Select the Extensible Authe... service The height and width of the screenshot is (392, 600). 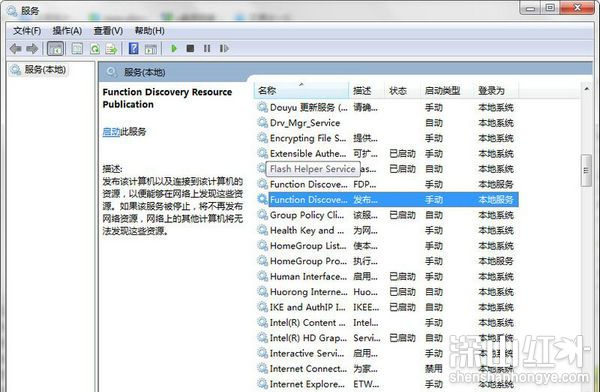click(387, 154)
